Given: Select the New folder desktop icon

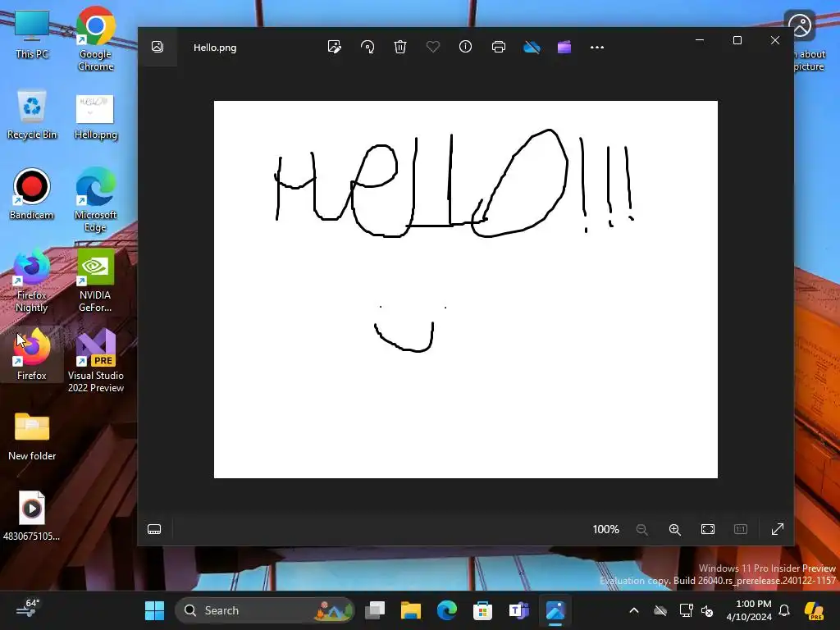Looking at the screenshot, I should 32,436.
